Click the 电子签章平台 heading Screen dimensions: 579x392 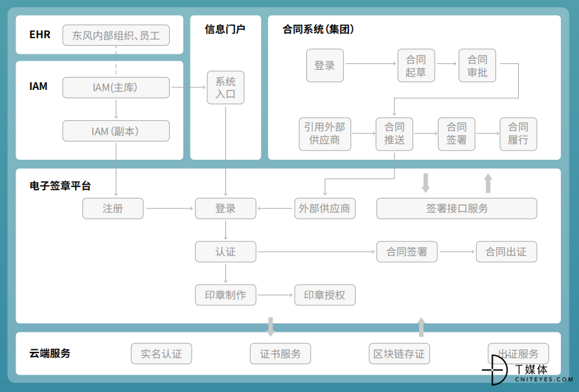pos(60,186)
